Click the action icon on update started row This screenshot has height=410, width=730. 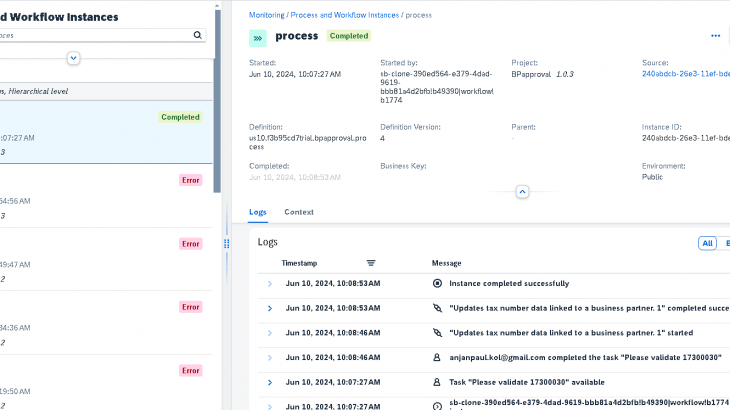tap(437, 333)
